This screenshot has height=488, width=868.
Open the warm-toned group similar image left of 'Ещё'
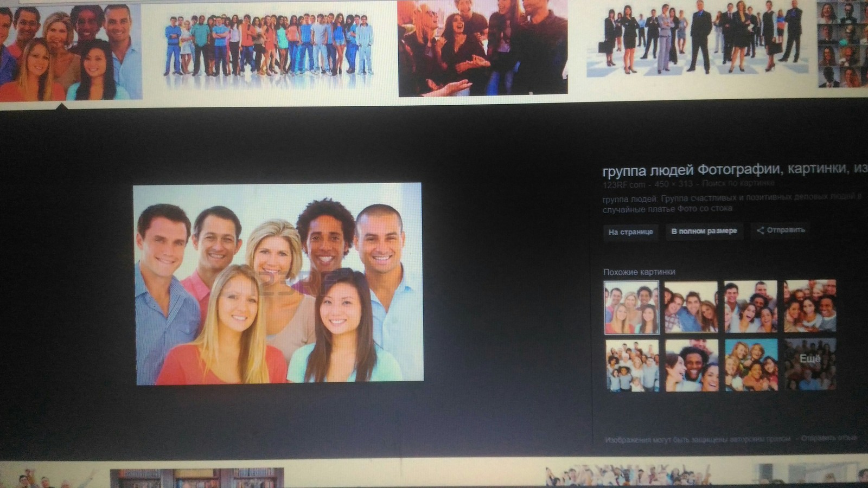(x=810, y=306)
